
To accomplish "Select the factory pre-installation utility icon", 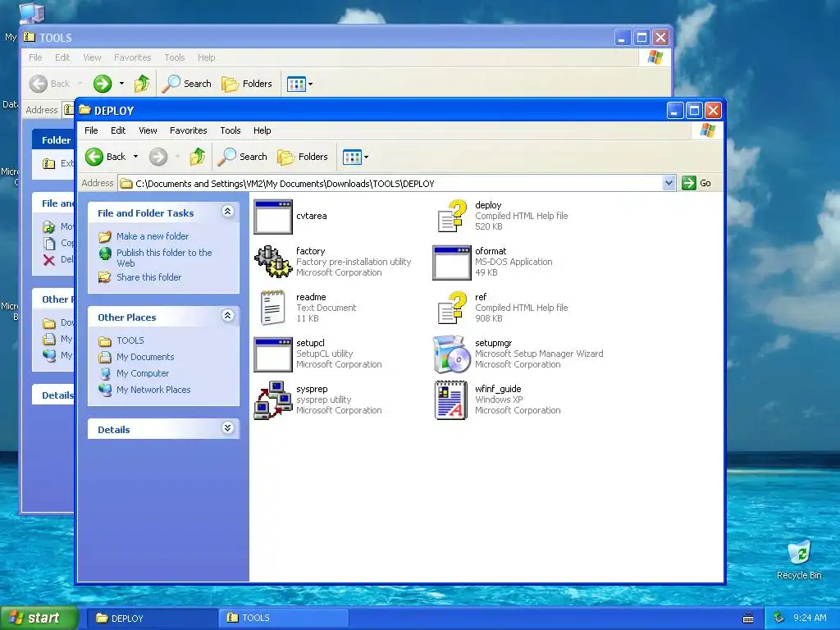I will [273, 262].
